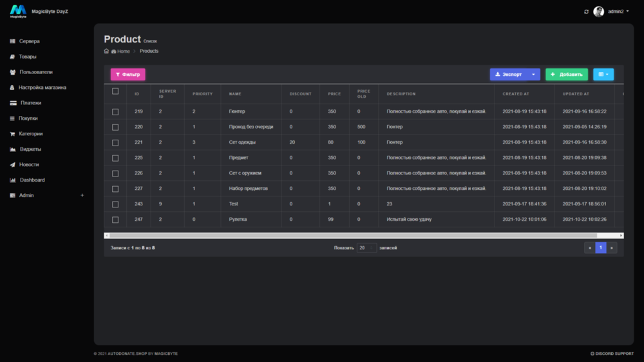
Task: Click the Набор предметов name cell
Action: [248, 189]
